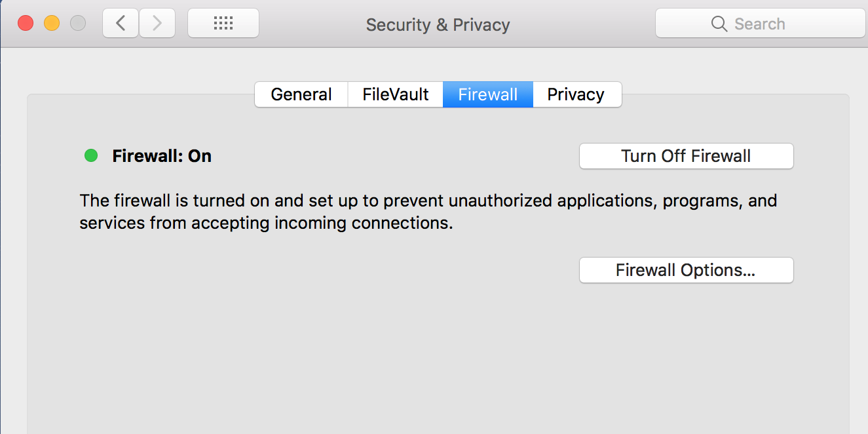Click the Security & Privacy window title

coord(438,25)
